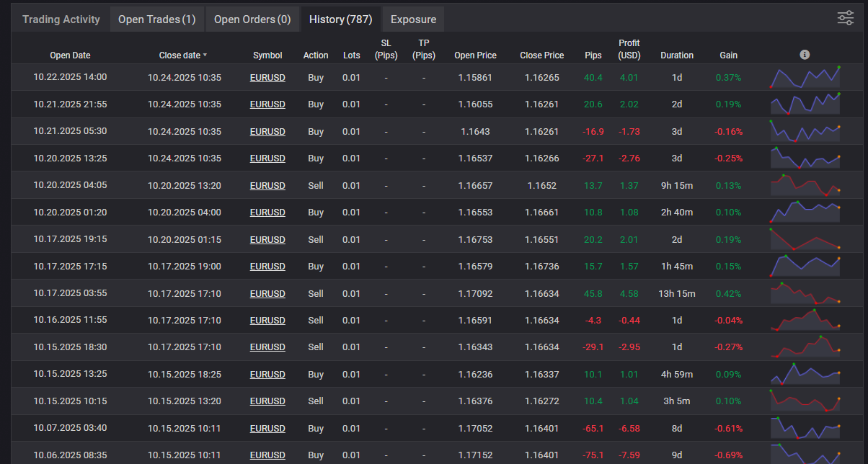View mini chart of 10.07.2025 03:40 trade
868x464 pixels.
tap(805, 428)
